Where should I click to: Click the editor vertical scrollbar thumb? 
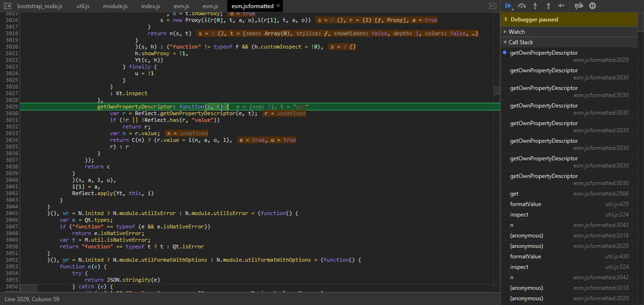point(497,90)
